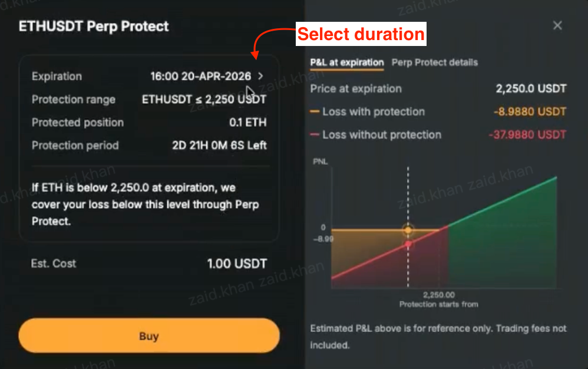
Task: Click the orange marker dot on chart
Action: [x=408, y=229]
